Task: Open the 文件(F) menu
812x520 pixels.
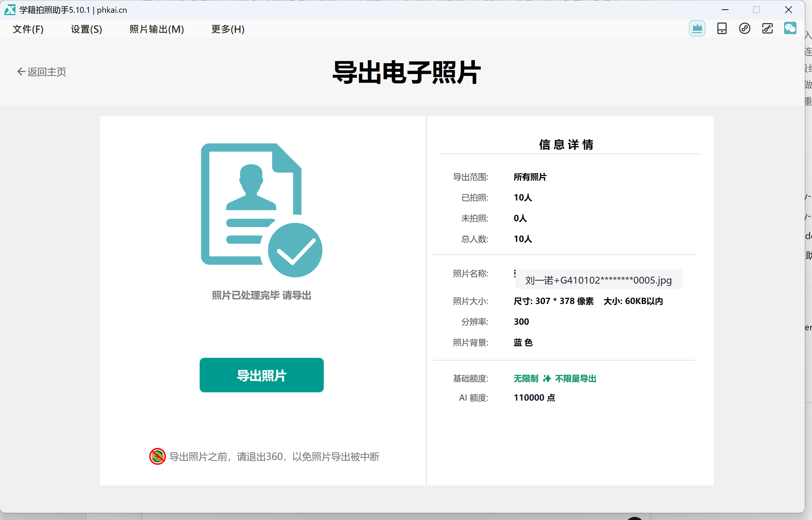Action: tap(28, 29)
